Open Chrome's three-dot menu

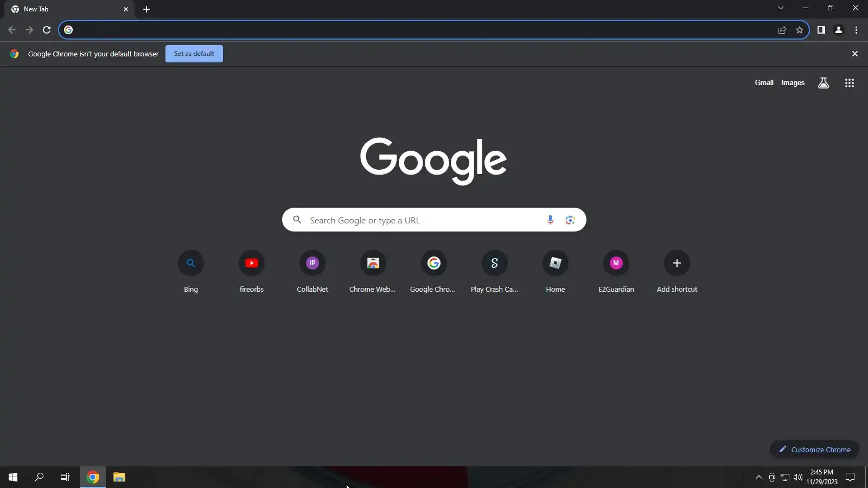pyautogui.click(x=856, y=30)
